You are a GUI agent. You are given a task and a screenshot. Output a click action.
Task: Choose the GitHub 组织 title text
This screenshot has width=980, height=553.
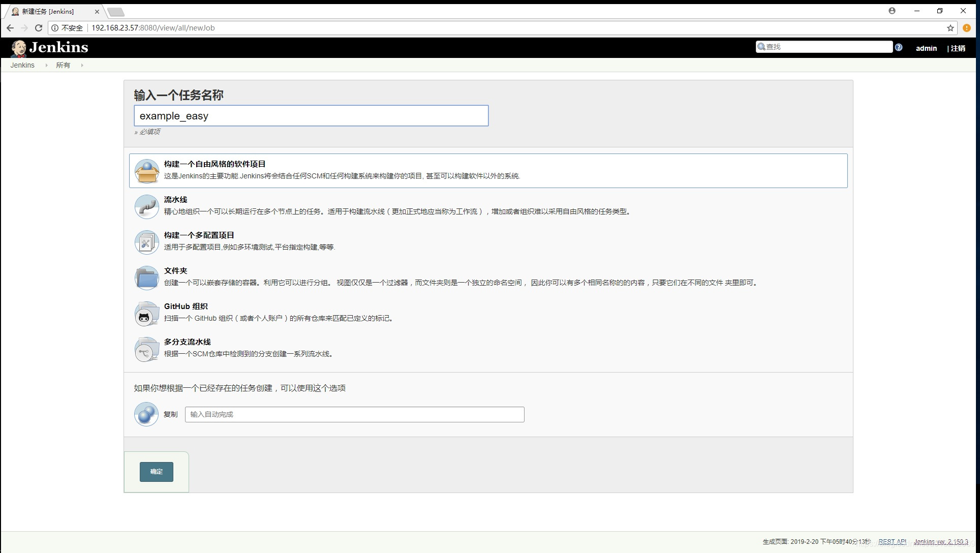coord(186,306)
